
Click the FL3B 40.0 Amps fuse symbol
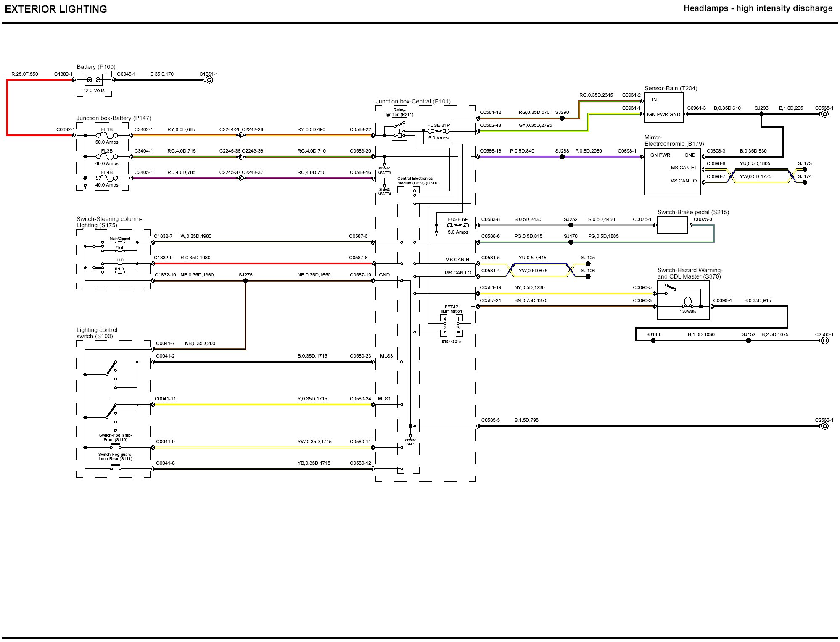(x=107, y=157)
